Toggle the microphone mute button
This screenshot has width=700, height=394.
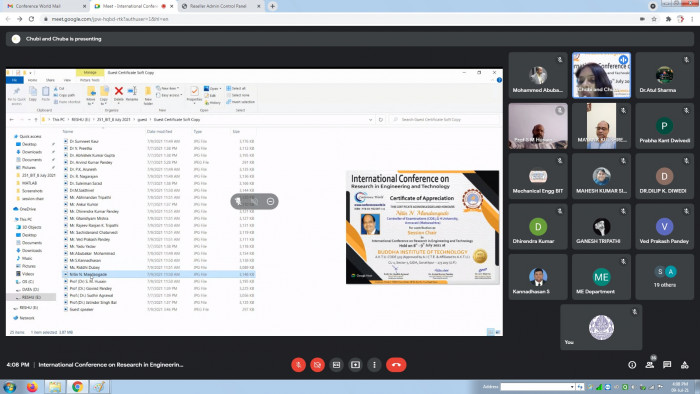(298, 365)
